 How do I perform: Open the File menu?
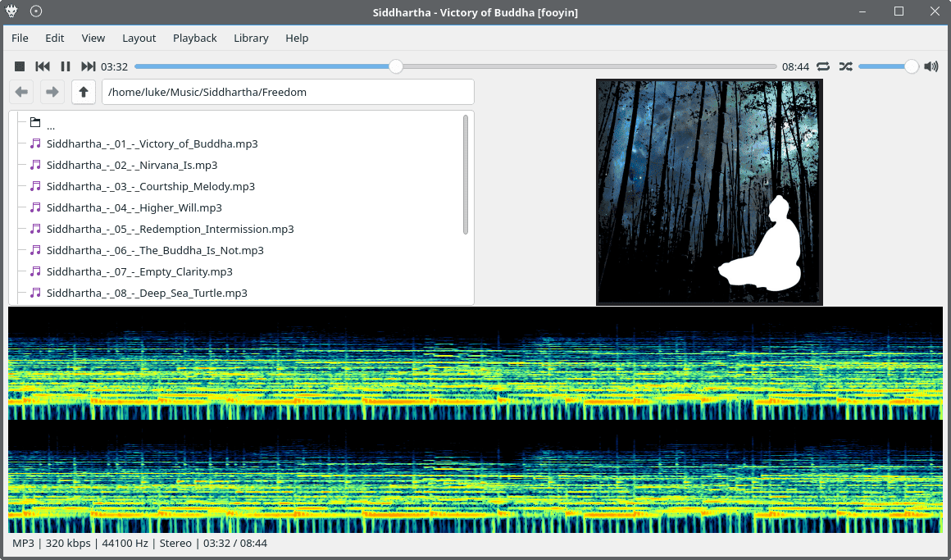pyautogui.click(x=20, y=38)
